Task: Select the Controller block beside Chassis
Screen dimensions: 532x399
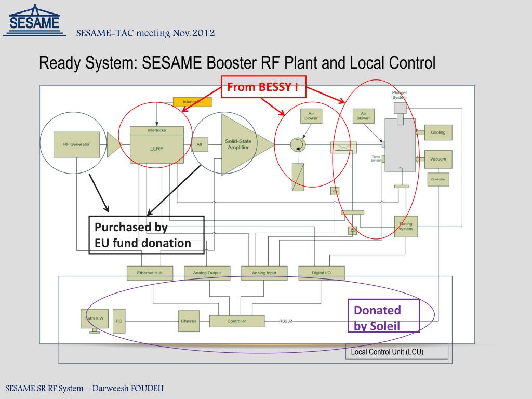Action: point(237,321)
